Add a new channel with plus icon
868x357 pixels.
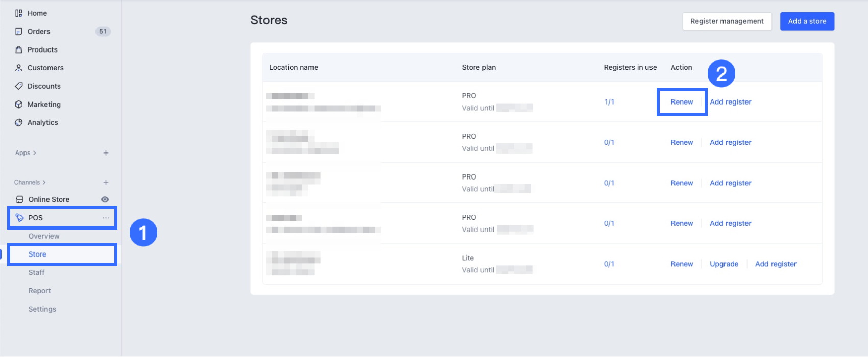click(x=106, y=183)
